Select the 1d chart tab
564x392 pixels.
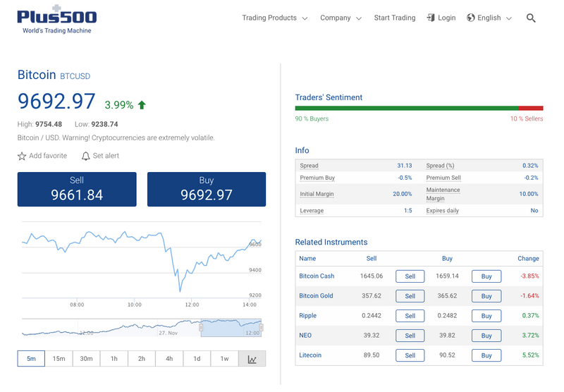point(197,359)
